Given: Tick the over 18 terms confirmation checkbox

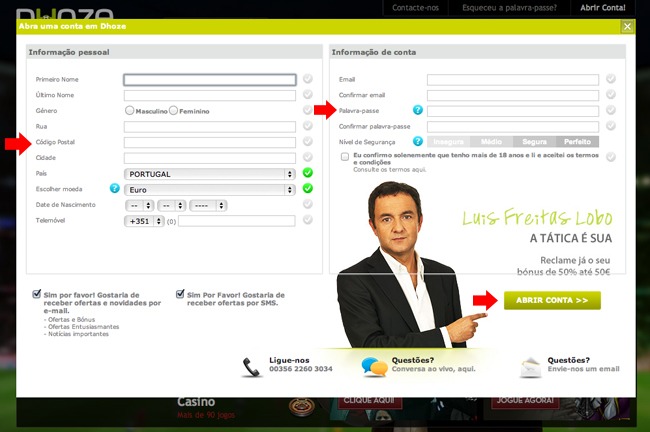Looking at the screenshot, I should click(x=345, y=157).
